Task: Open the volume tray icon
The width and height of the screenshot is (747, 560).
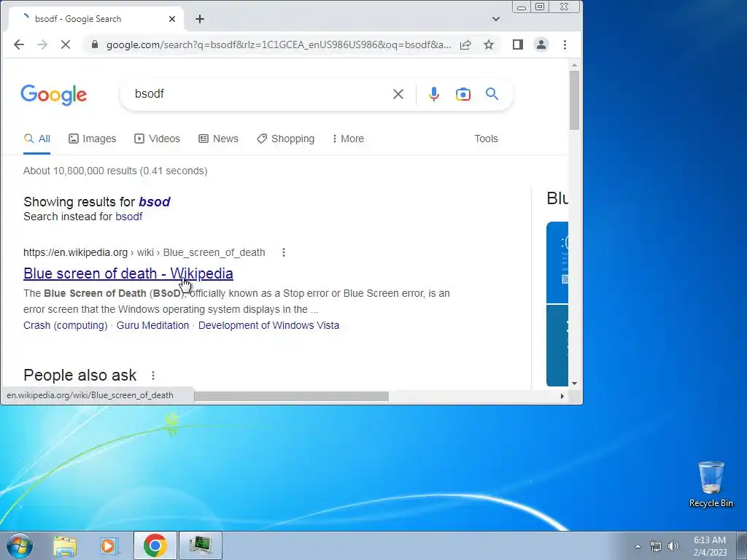Action: pos(673,546)
